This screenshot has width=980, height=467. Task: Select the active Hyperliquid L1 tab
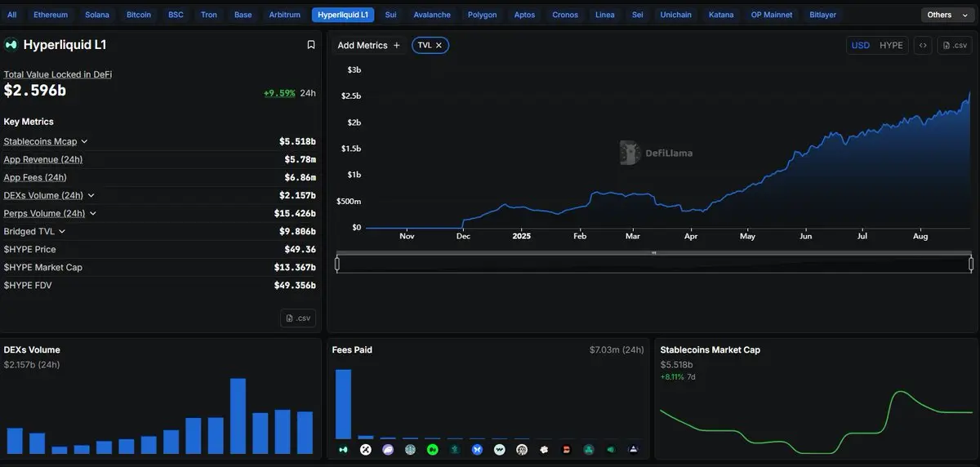343,15
